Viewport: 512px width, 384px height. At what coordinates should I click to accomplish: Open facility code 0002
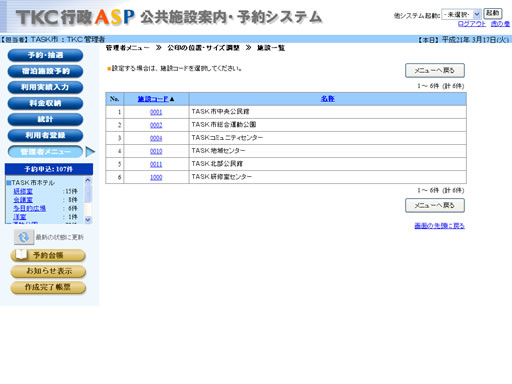pyautogui.click(x=156, y=125)
